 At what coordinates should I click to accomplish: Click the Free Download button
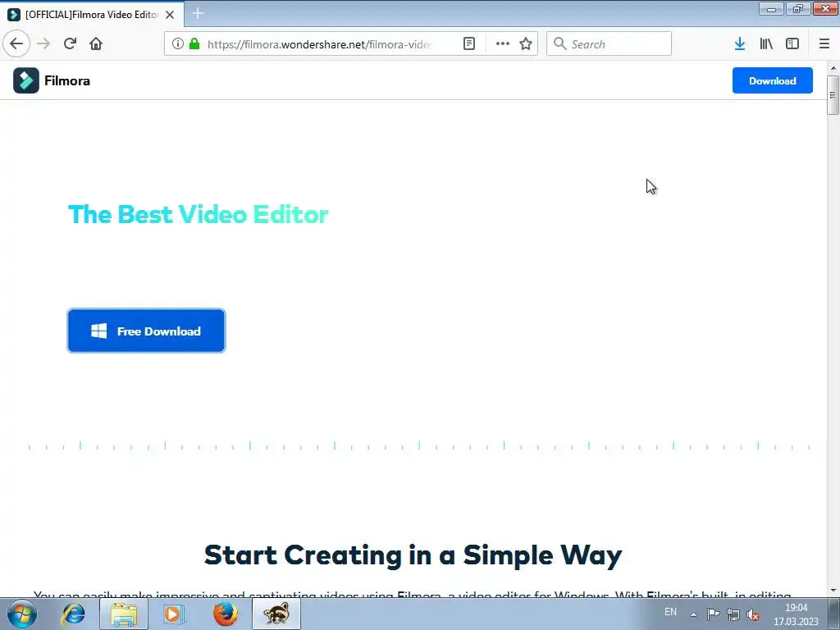[146, 331]
